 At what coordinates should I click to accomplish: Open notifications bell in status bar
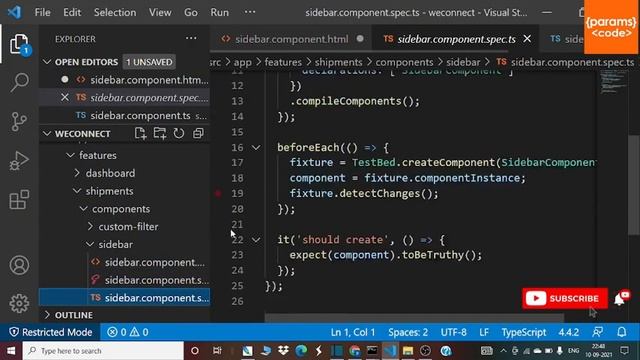click(622, 332)
